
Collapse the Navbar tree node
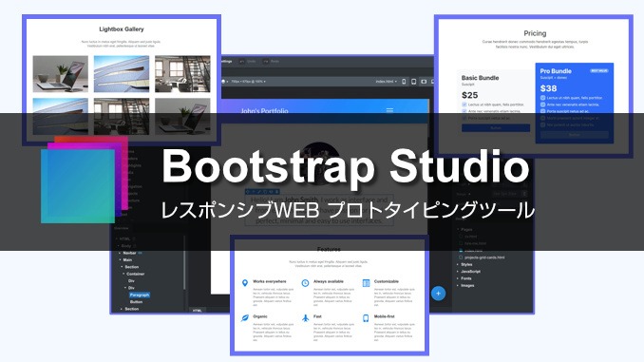tap(120, 253)
